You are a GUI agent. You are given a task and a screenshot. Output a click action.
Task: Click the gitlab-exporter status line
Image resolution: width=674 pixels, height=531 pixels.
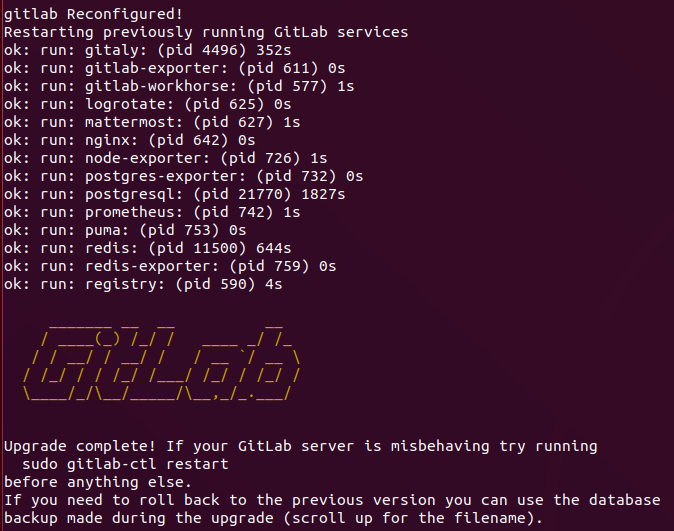click(x=175, y=68)
